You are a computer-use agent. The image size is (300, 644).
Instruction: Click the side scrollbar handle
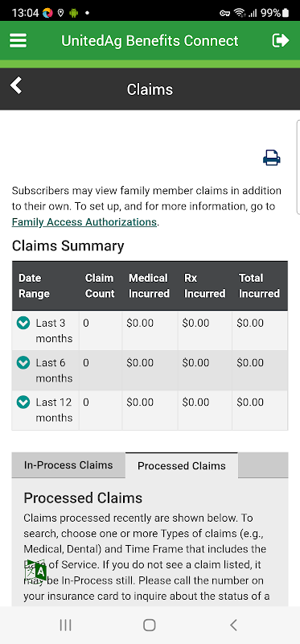(x=298, y=167)
